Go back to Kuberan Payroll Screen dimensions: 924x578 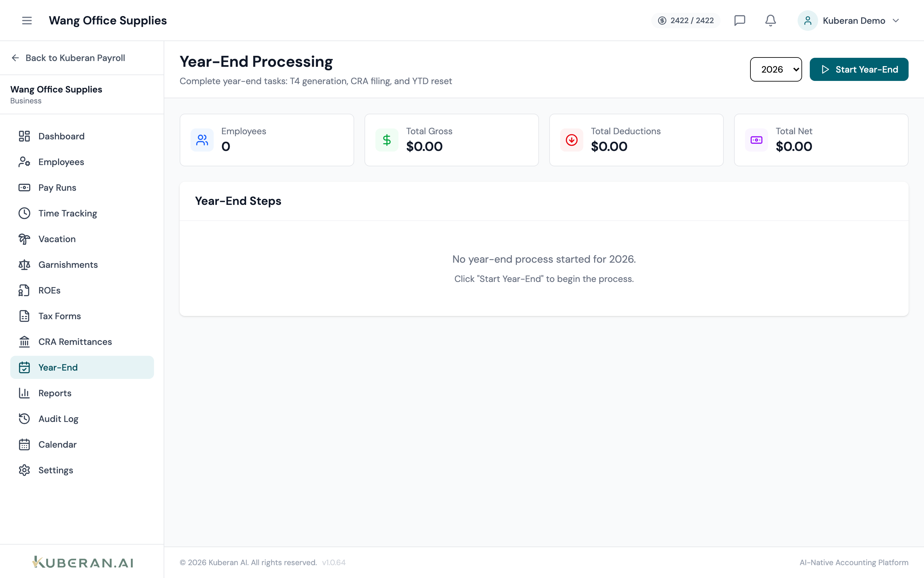tap(68, 58)
